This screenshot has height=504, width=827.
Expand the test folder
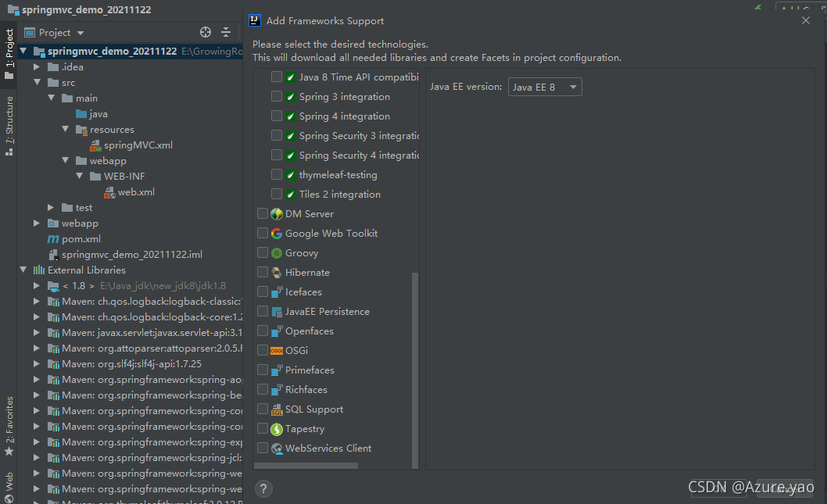click(51, 208)
